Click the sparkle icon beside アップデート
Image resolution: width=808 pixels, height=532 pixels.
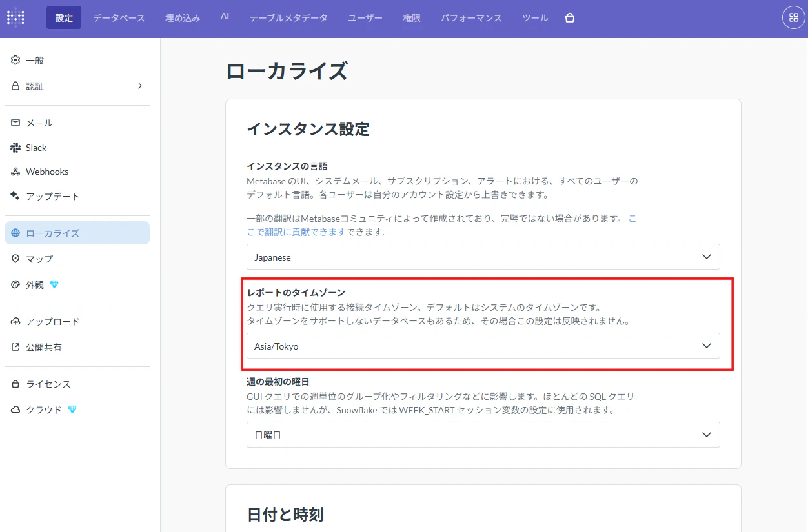15,196
